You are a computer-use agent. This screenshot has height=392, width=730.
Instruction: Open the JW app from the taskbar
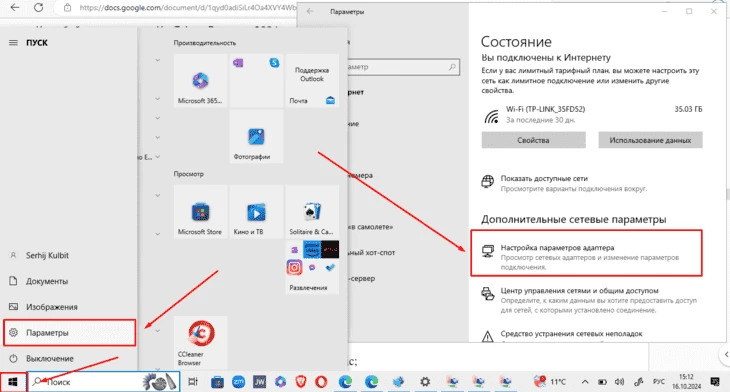[x=259, y=382]
